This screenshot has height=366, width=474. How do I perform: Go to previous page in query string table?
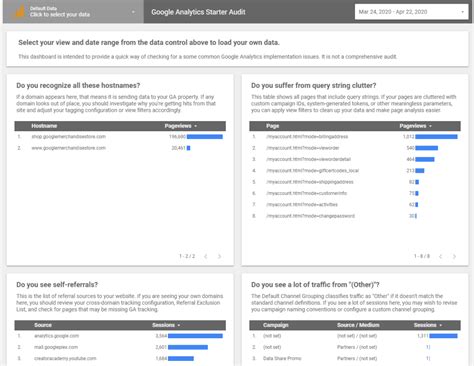point(441,256)
